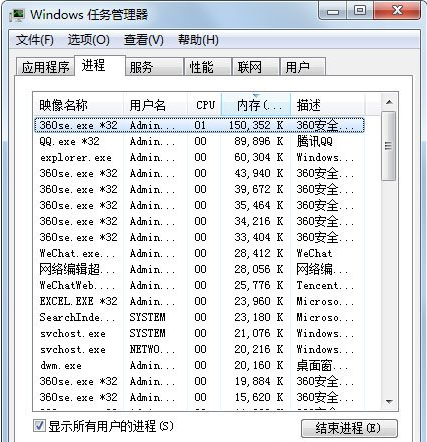Image resolution: width=427 pixels, height=442 pixels.
Task: Click the CPU value 01 cell
Action: [x=200, y=125]
